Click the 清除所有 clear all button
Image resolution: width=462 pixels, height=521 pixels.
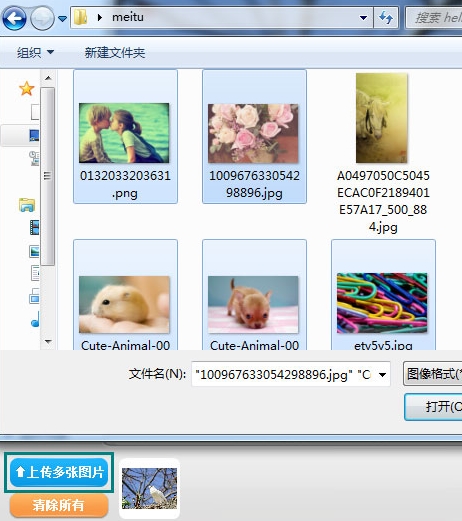click(x=59, y=505)
